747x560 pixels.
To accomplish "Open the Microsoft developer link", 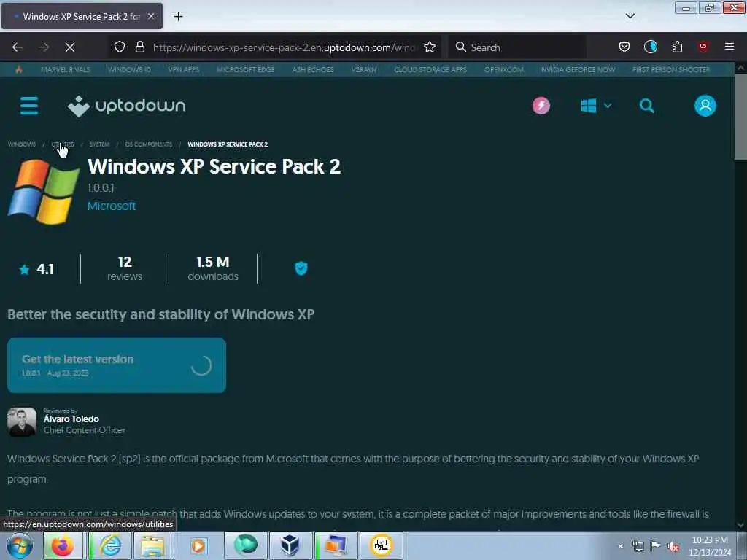I will coord(112,206).
